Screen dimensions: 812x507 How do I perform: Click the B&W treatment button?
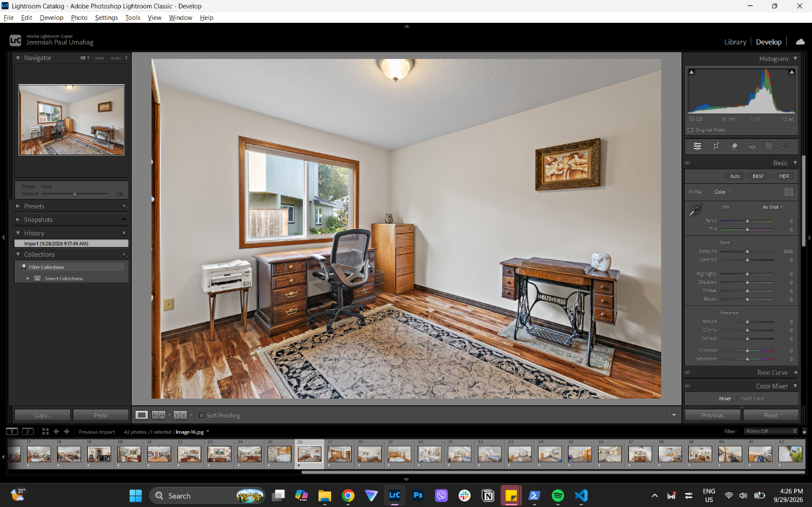click(758, 176)
